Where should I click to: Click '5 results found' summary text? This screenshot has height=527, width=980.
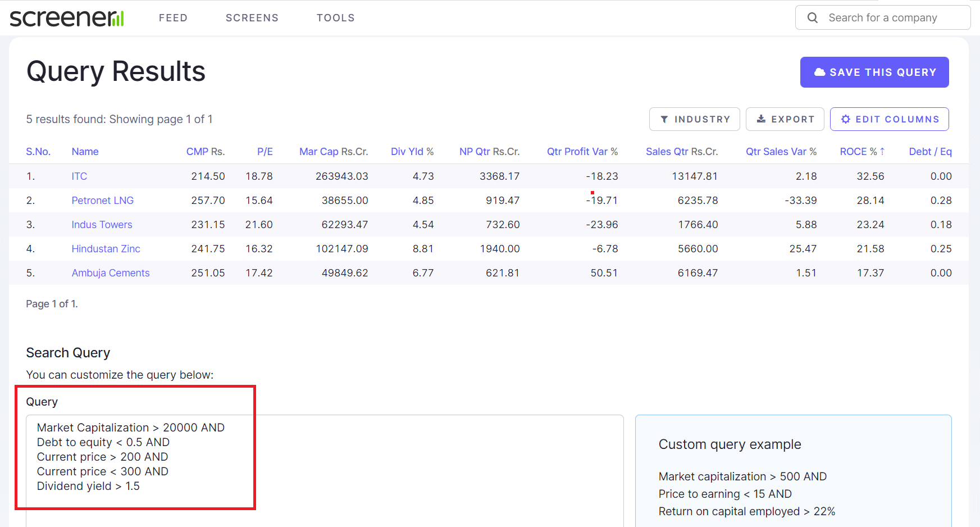[x=119, y=119]
